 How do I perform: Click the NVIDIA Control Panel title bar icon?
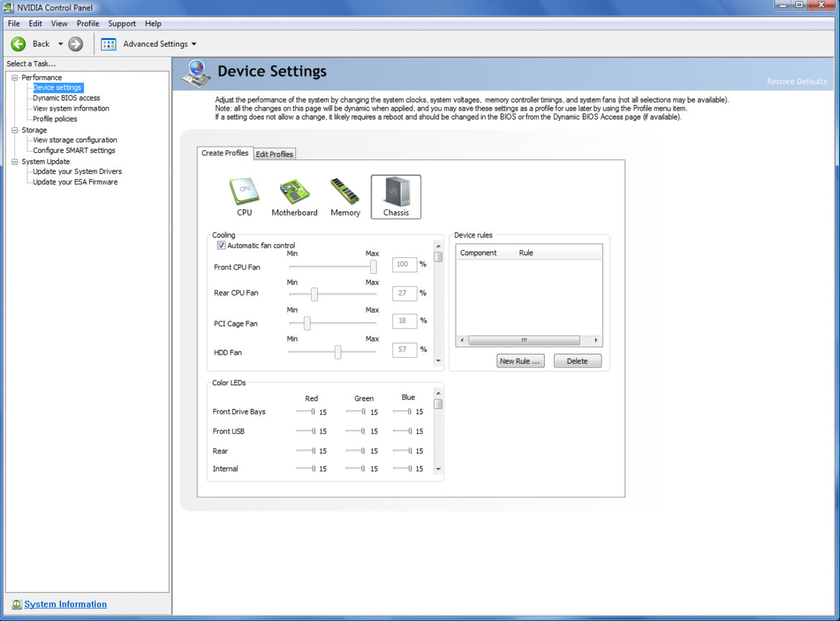pos(8,7)
